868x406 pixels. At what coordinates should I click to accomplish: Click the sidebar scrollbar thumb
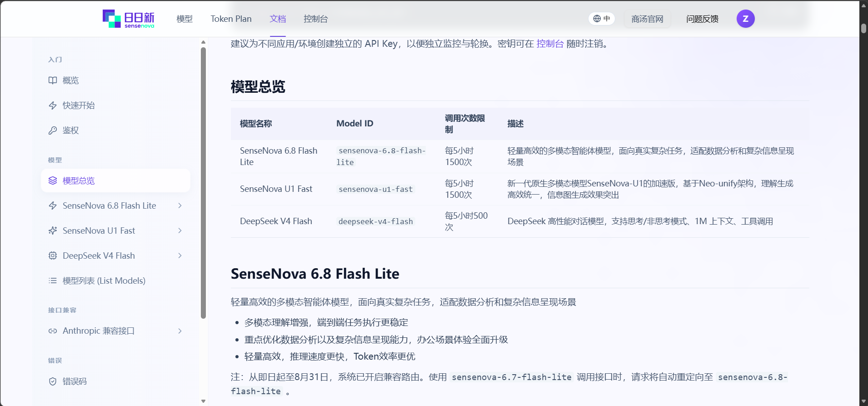pyautogui.click(x=203, y=183)
